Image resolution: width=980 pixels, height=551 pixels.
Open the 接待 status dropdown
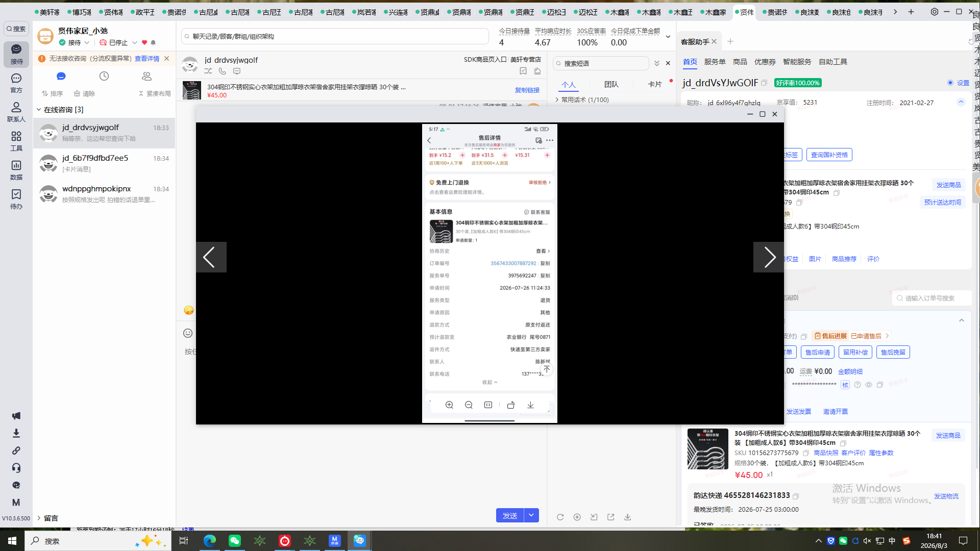pos(87,43)
